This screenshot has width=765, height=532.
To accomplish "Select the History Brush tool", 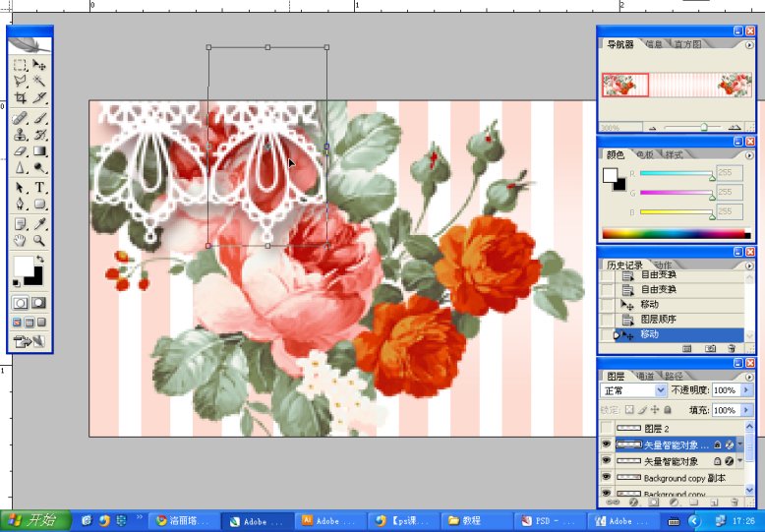I will click(x=39, y=135).
